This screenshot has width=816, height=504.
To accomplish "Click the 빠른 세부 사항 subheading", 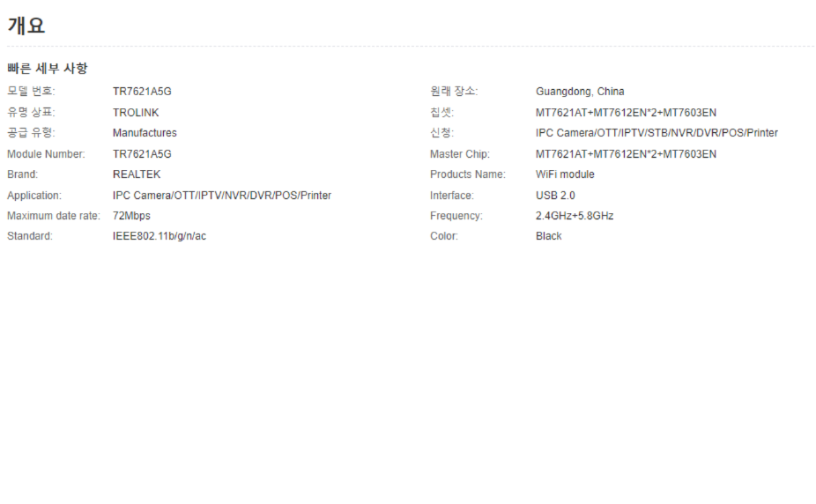I will pyautogui.click(x=48, y=68).
